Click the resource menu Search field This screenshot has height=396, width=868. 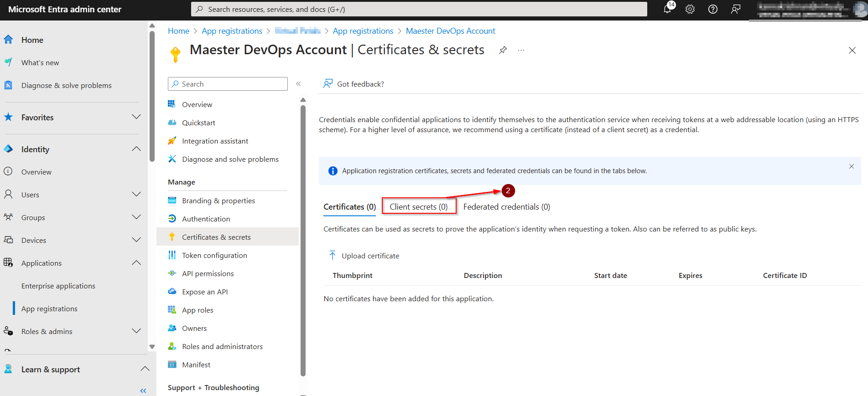click(228, 84)
